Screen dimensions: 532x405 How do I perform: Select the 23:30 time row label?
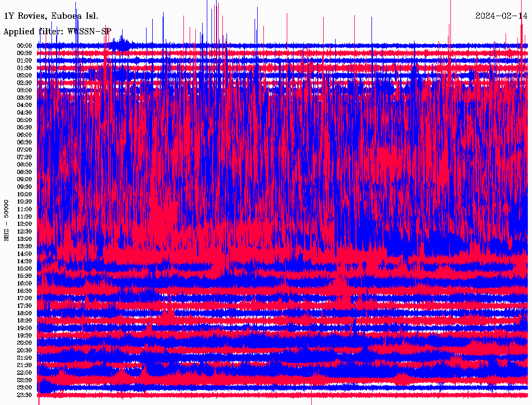[x=24, y=395]
